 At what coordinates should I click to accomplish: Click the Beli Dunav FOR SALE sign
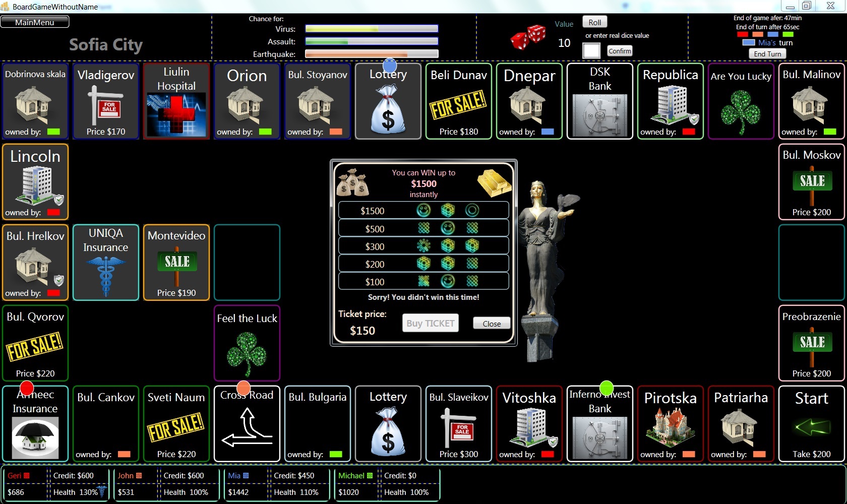pyautogui.click(x=458, y=105)
